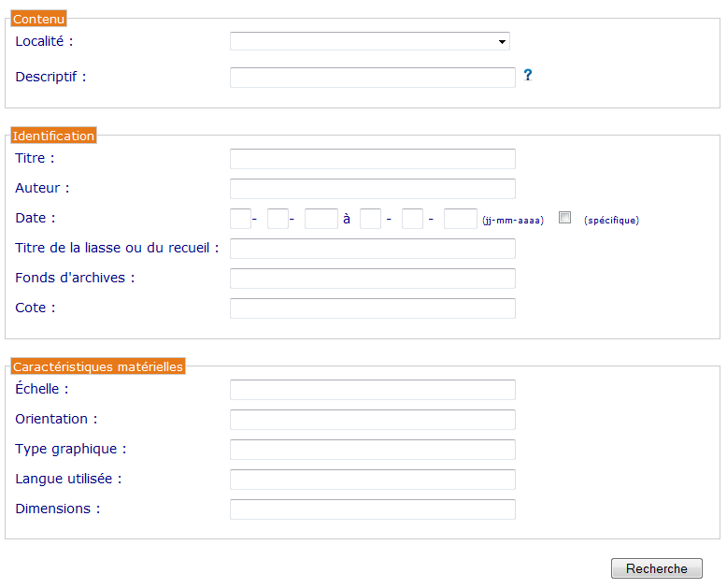Enable the spécifique date checkbox

(x=564, y=217)
